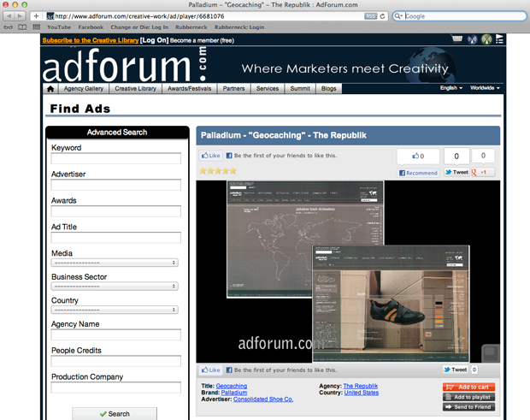The height and width of the screenshot is (420, 530).
Task: Click the Facebook Recommend button
Action: pos(418,173)
